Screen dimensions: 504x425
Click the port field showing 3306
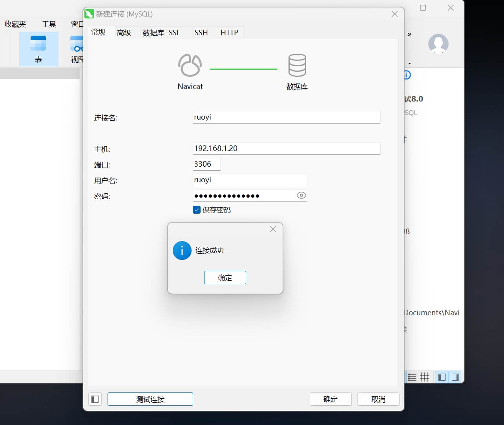[x=206, y=164]
